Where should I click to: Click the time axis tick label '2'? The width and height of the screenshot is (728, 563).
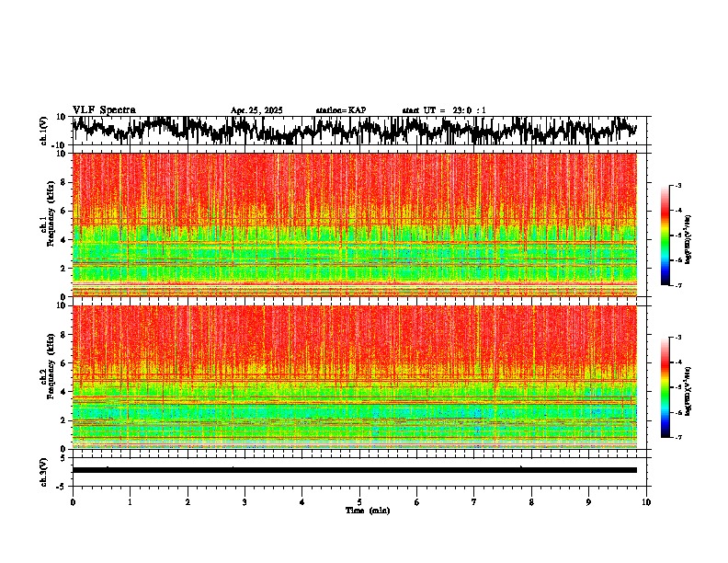pos(188,502)
